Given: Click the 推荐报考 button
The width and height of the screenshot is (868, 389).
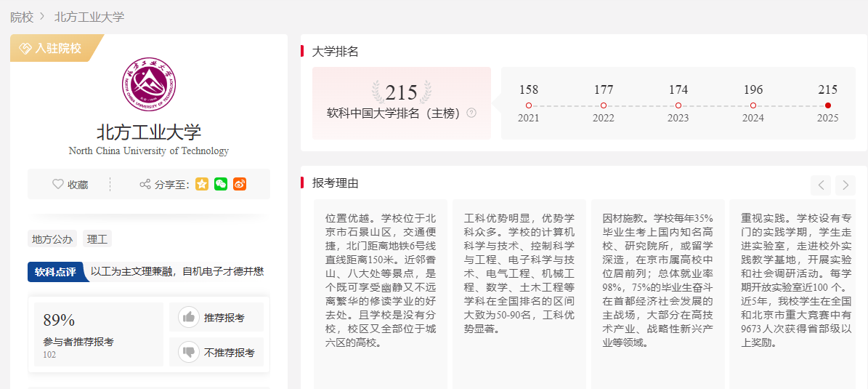Looking at the screenshot, I should (x=216, y=317).
